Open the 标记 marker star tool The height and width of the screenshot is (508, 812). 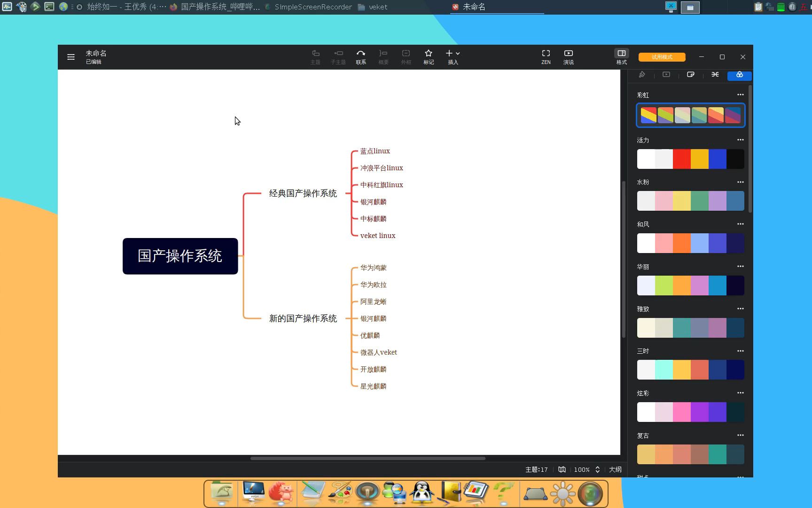(x=429, y=57)
